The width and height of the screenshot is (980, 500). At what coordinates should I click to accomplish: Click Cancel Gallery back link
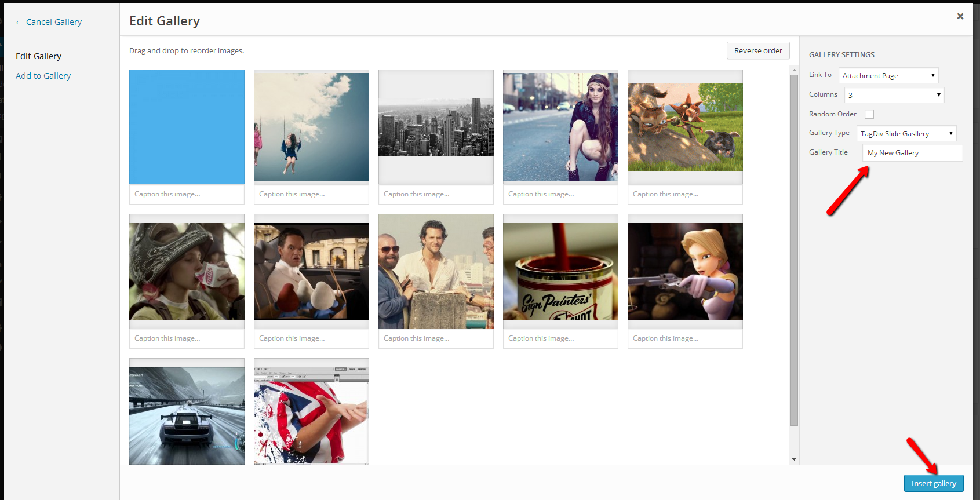49,22
